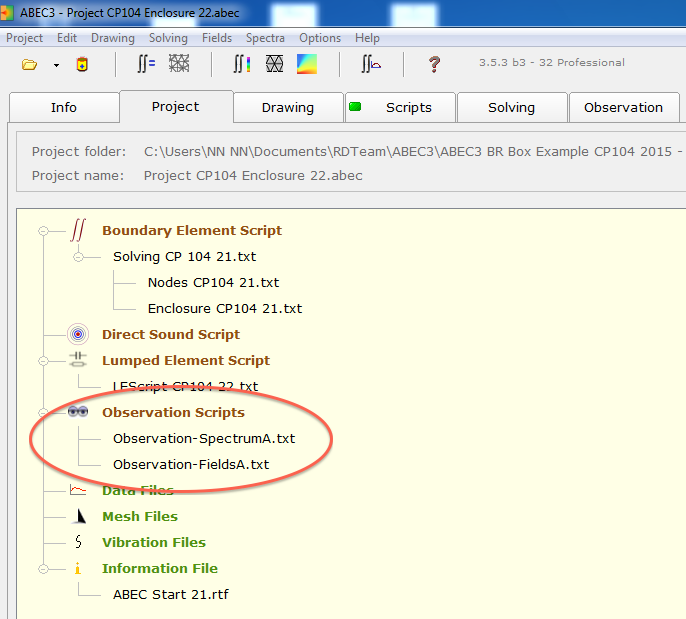Select Observation-FieldsA.txt file
The width and height of the screenshot is (686, 619).
pyautogui.click(x=191, y=465)
